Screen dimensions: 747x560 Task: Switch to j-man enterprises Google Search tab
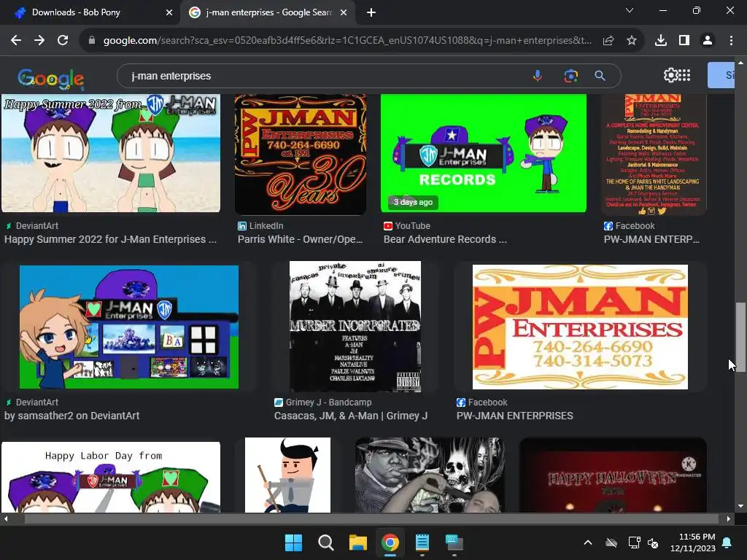(268, 12)
